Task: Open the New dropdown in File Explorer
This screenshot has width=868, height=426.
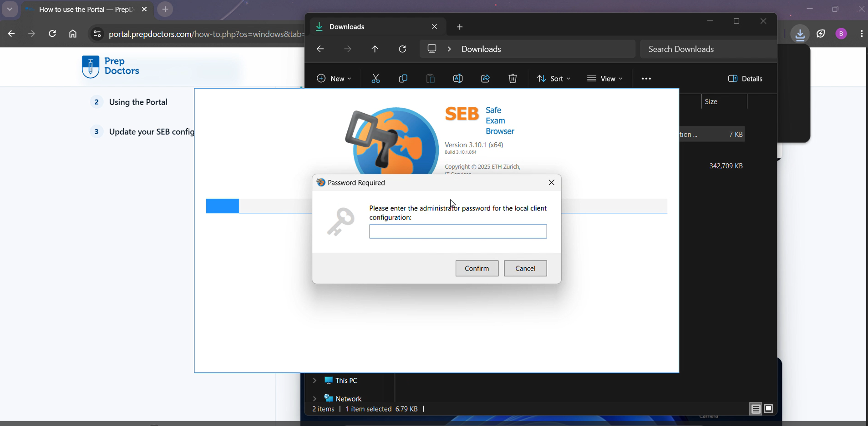Action: [x=334, y=79]
